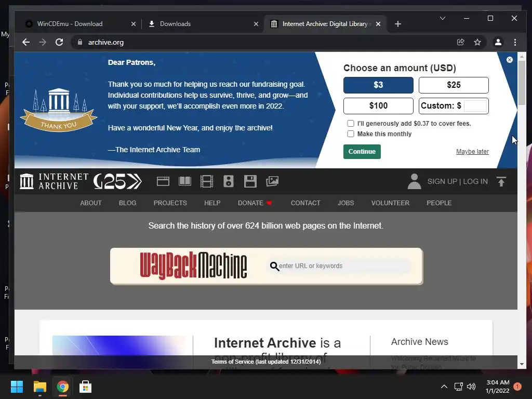Click the browser forward arrow
Image resolution: width=532 pixels, height=399 pixels.
click(43, 42)
